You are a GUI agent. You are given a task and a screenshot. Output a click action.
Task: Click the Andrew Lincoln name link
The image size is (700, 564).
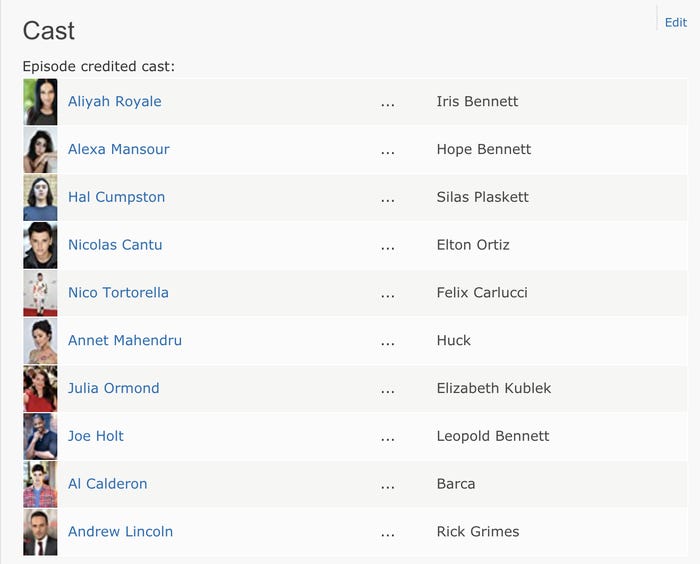[120, 532]
